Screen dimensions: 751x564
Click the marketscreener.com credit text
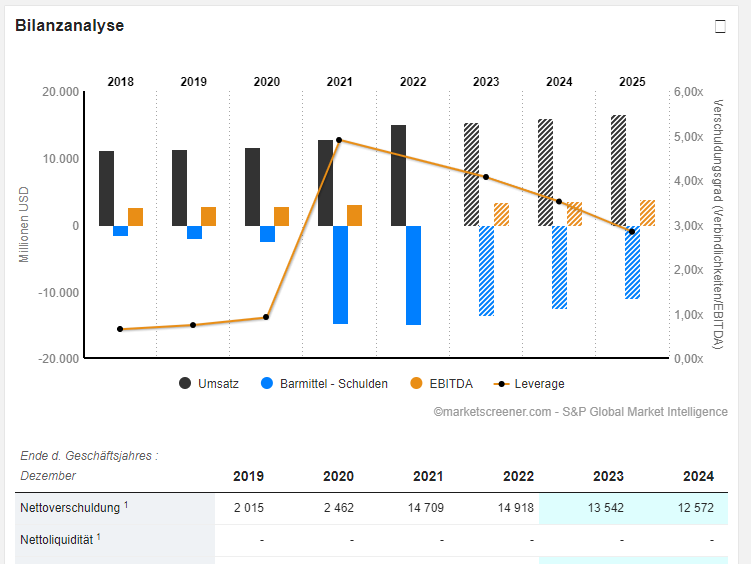(580, 412)
